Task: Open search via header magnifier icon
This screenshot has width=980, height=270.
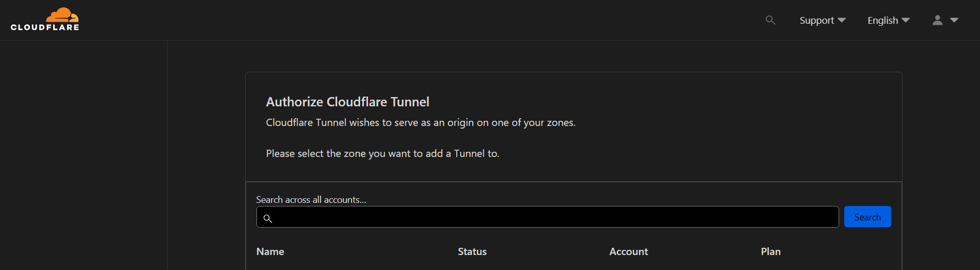Action: pos(770,20)
